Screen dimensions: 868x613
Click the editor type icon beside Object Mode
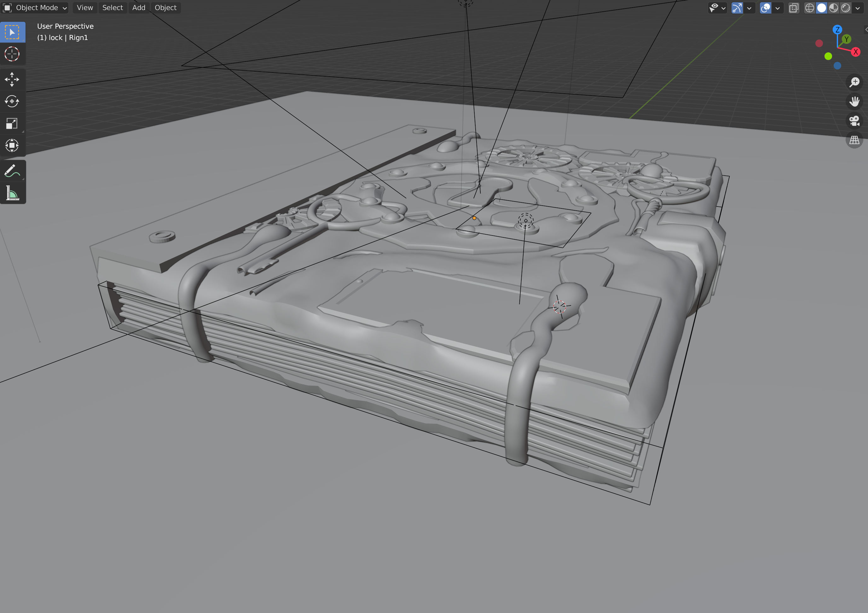coord(7,8)
